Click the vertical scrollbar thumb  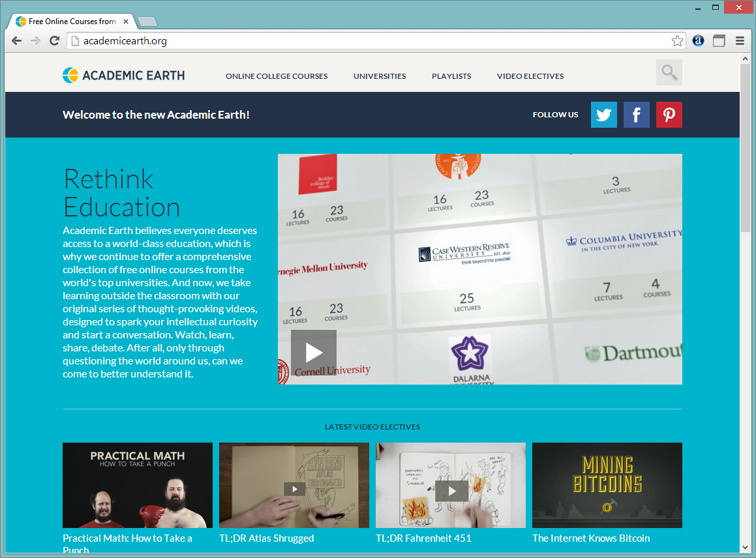(745, 147)
